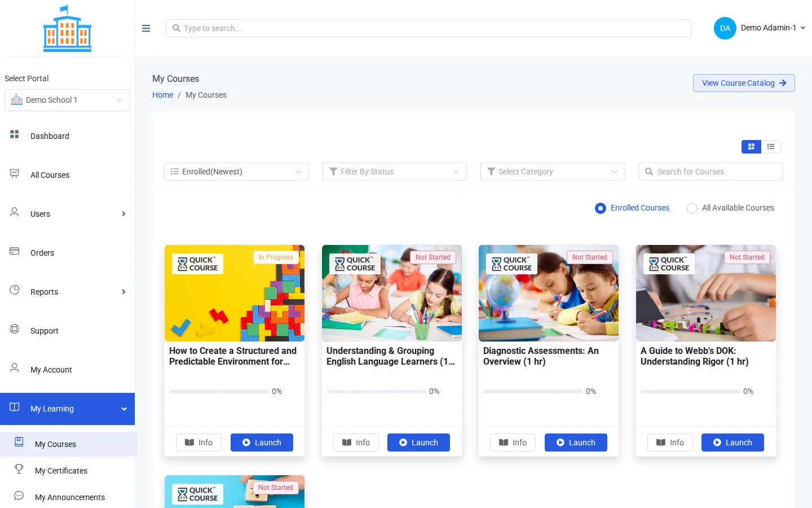Follow the Home breadcrumb link
Screen dimensions: 812x508
(162, 95)
